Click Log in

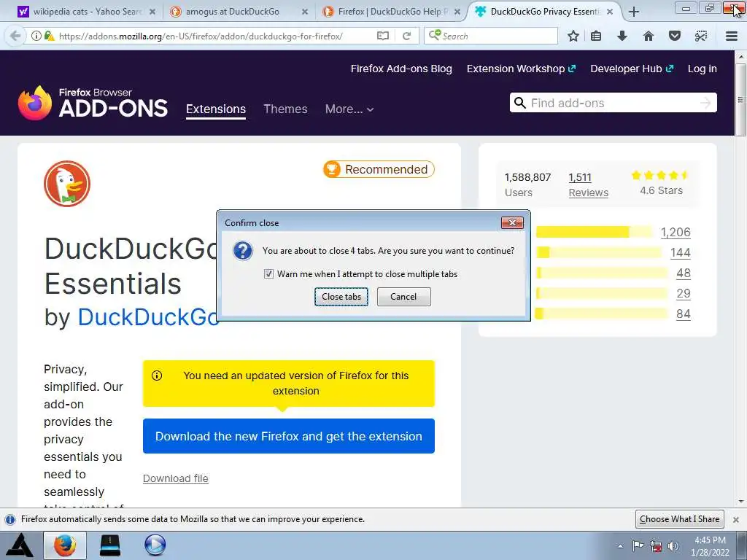click(703, 69)
